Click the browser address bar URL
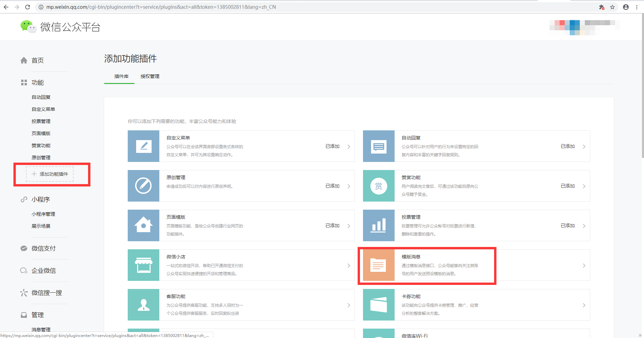Viewport: 644px width, 338px height. 161,7
